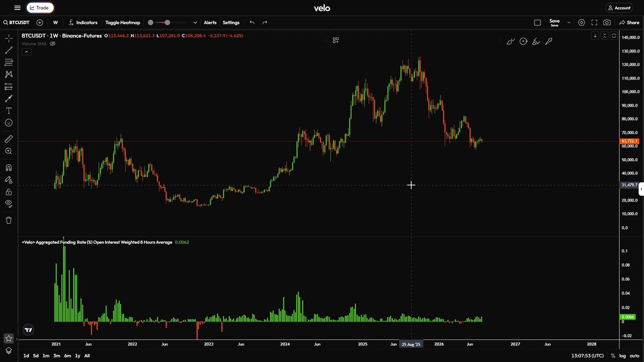Expand the heatmap slider dropdown
This screenshot has height=362, width=644.
[195, 23]
